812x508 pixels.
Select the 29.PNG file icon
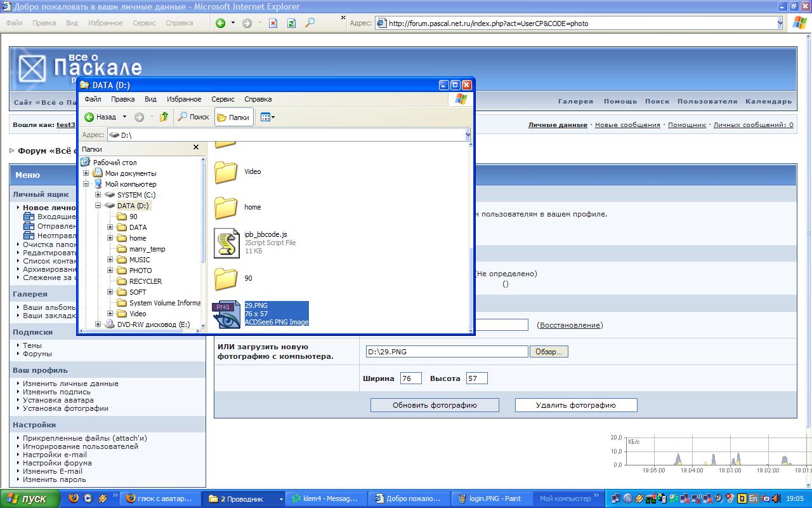click(x=226, y=314)
